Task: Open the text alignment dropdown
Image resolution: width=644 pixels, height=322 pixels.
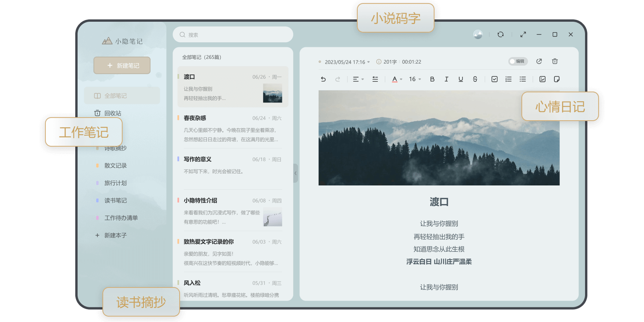Action: pyautogui.click(x=358, y=79)
